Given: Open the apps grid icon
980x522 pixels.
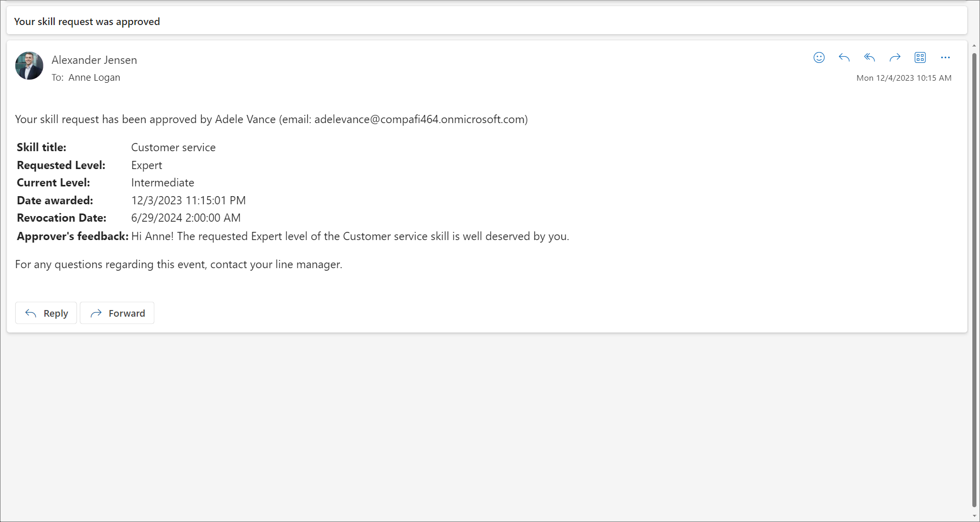Looking at the screenshot, I should coord(920,58).
